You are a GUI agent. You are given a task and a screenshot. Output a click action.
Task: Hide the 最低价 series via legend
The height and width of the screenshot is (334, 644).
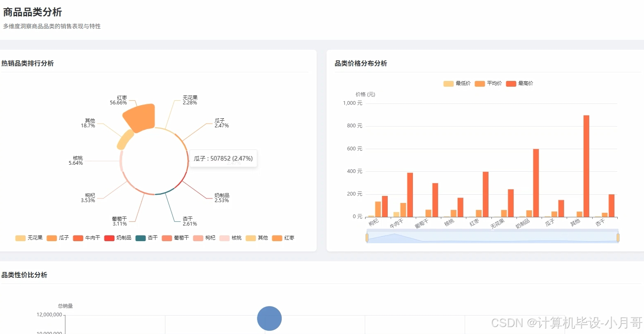[x=457, y=83]
